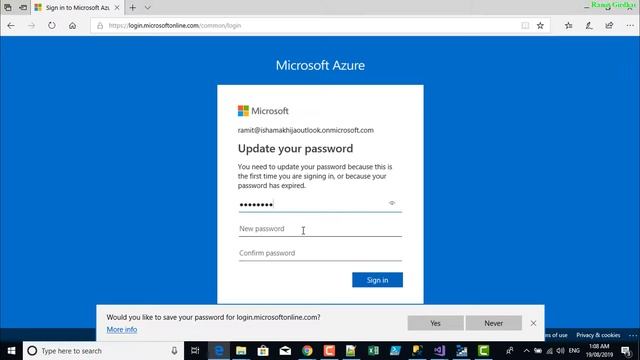Click the ENG language indicator

point(574,351)
